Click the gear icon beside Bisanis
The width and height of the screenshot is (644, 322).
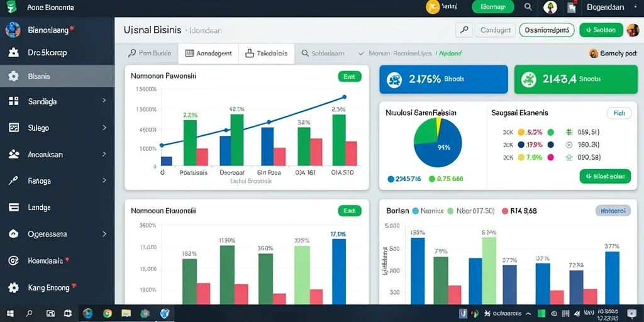14,76
